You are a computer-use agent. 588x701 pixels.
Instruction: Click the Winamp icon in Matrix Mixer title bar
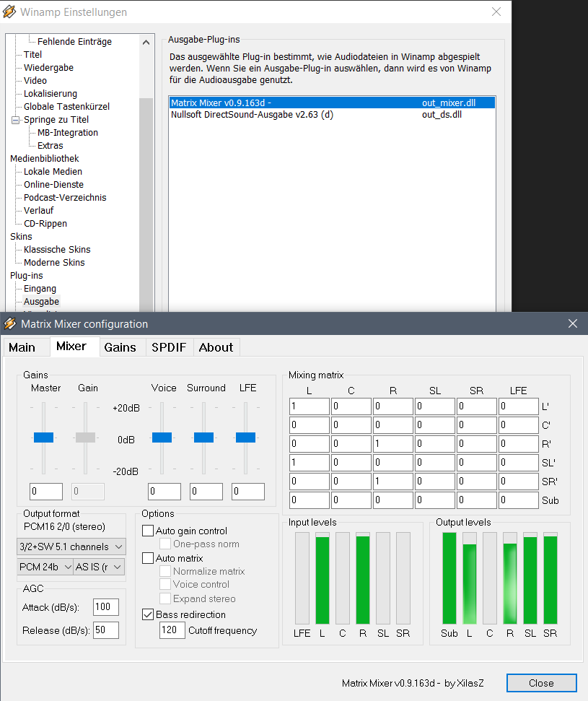tap(9, 323)
